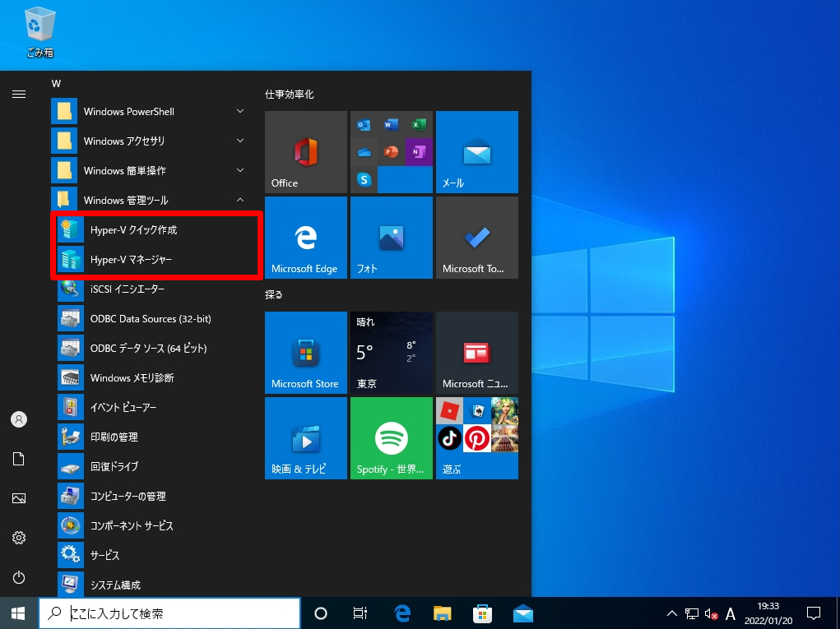
Task: Open the clock and calendar flyout
Action: click(x=768, y=613)
